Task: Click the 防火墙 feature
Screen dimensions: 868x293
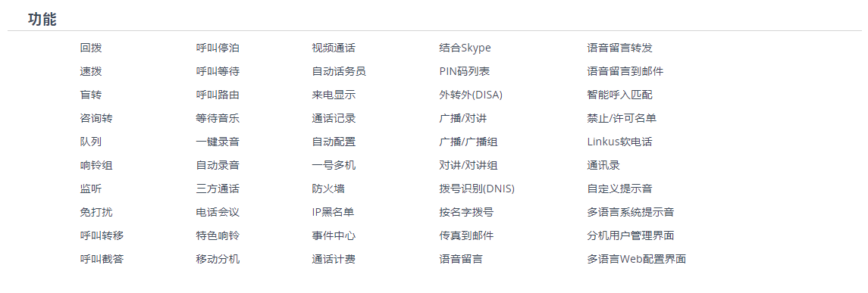Action: pos(328,189)
